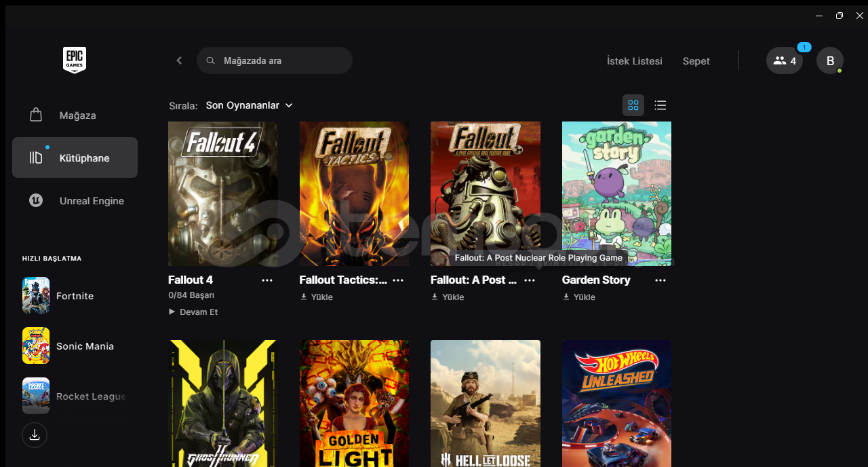Open İstek Listesi wishlist
868x467 pixels.
coord(635,61)
